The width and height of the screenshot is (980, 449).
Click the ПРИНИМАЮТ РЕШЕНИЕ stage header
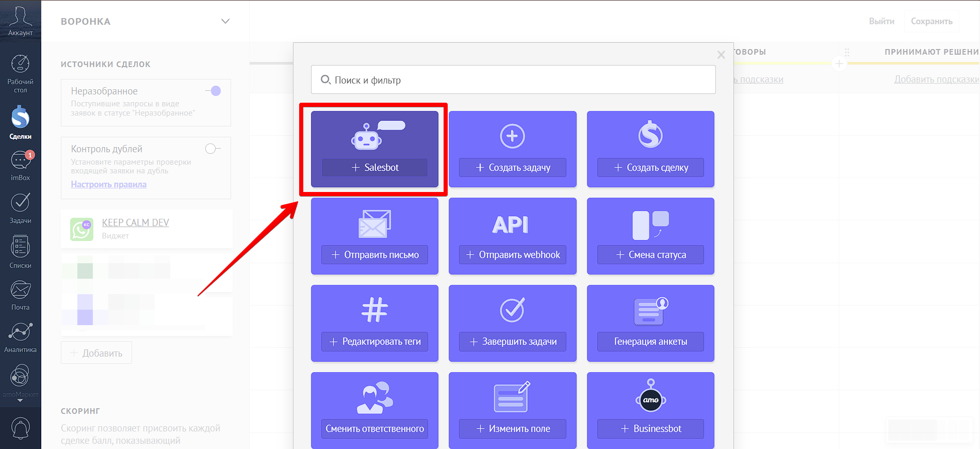[x=932, y=52]
